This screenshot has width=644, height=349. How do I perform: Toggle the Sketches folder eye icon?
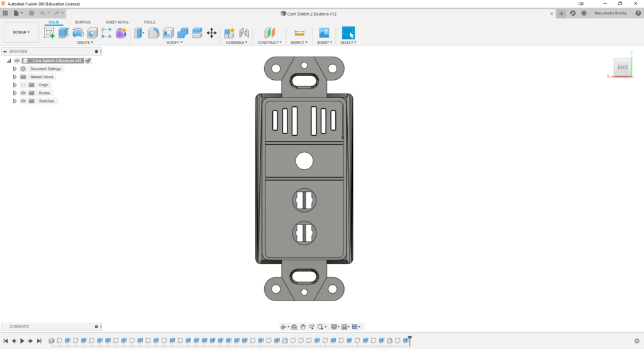click(x=23, y=101)
